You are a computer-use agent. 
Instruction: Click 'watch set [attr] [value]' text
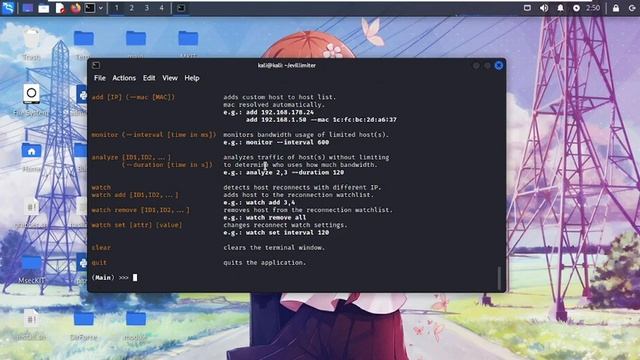coord(137,225)
